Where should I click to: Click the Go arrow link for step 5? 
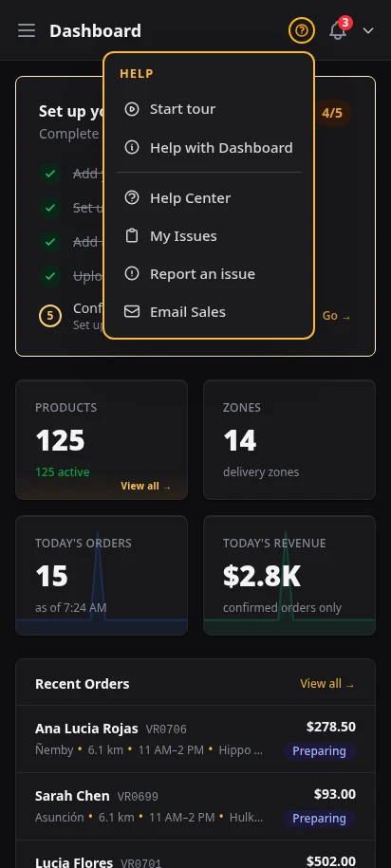(x=337, y=316)
